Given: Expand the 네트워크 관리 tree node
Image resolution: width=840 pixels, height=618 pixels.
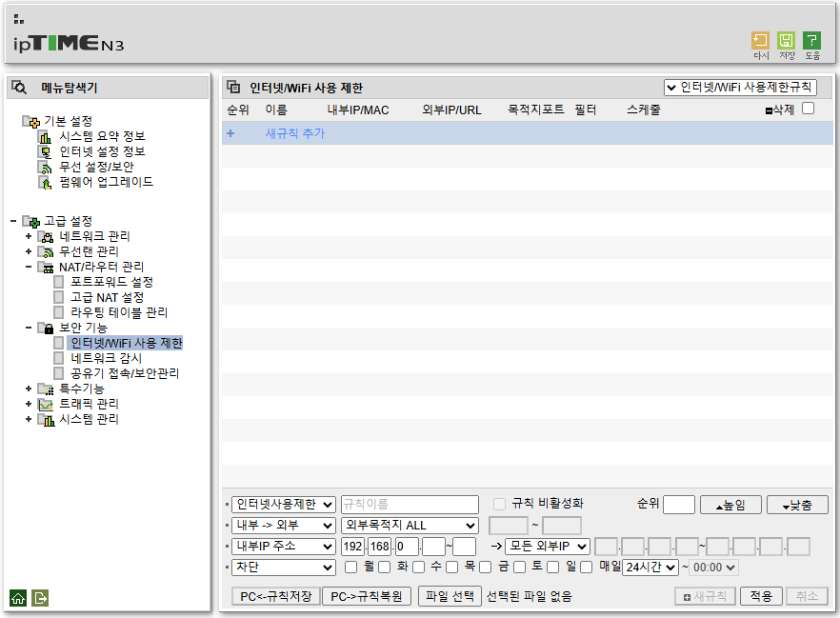Looking at the screenshot, I should (x=29, y=236).
